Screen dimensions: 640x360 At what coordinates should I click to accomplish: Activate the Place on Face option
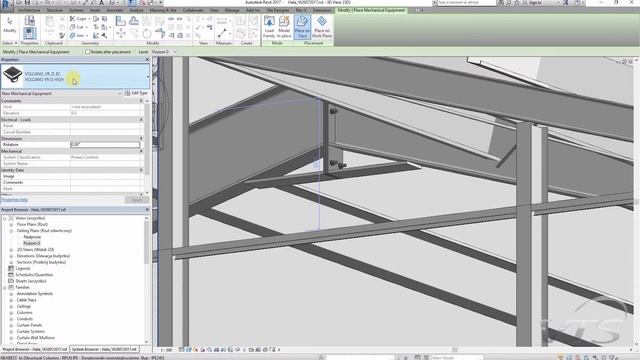(x=302, y=27)
